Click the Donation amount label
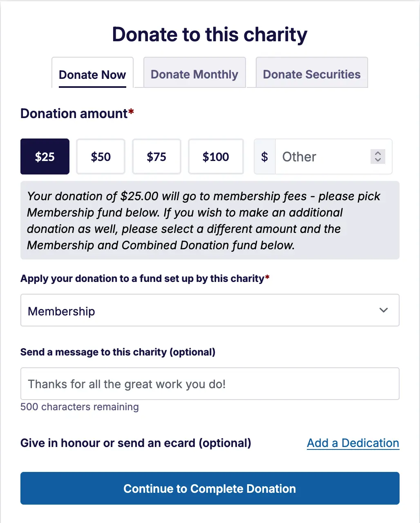The height and width of the screenshot is (523, 420). pyautogui.click(x=74, y=113)
